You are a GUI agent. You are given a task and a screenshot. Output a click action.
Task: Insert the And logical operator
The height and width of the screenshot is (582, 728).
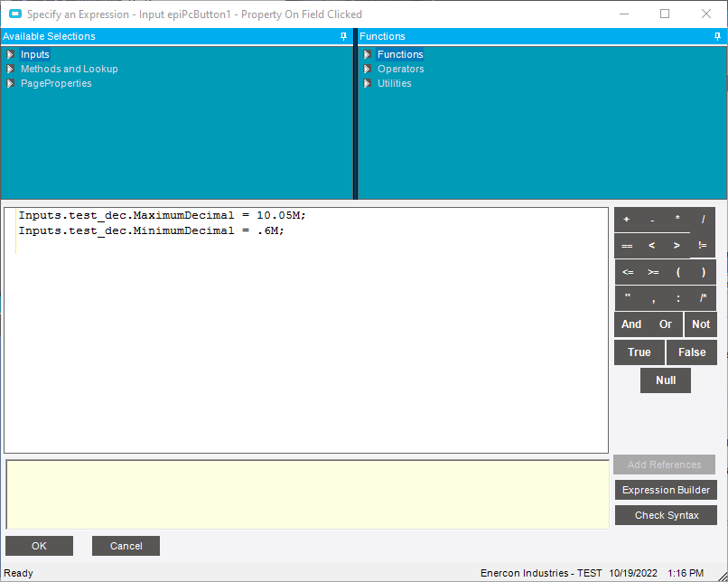click(x=631, y=324)
